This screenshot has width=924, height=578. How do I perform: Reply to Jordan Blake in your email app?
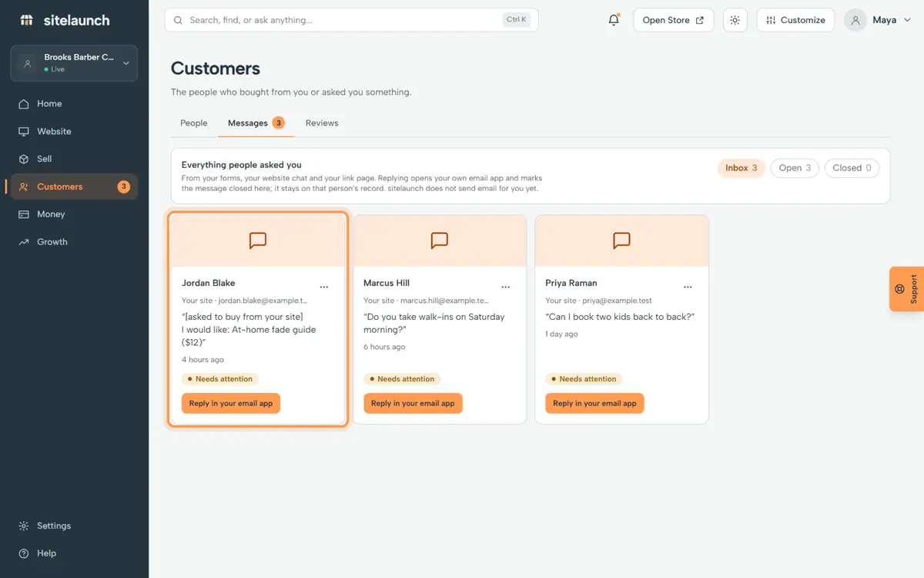point(231,403)
